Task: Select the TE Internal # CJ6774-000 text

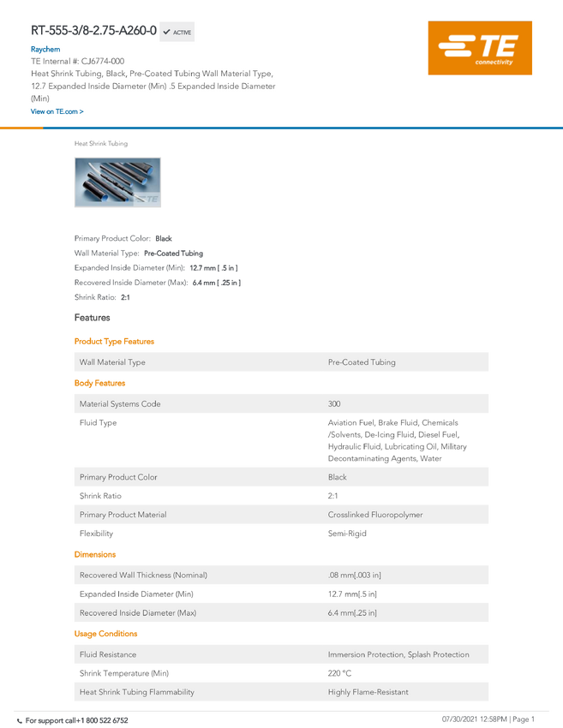Action: (78, 62)
